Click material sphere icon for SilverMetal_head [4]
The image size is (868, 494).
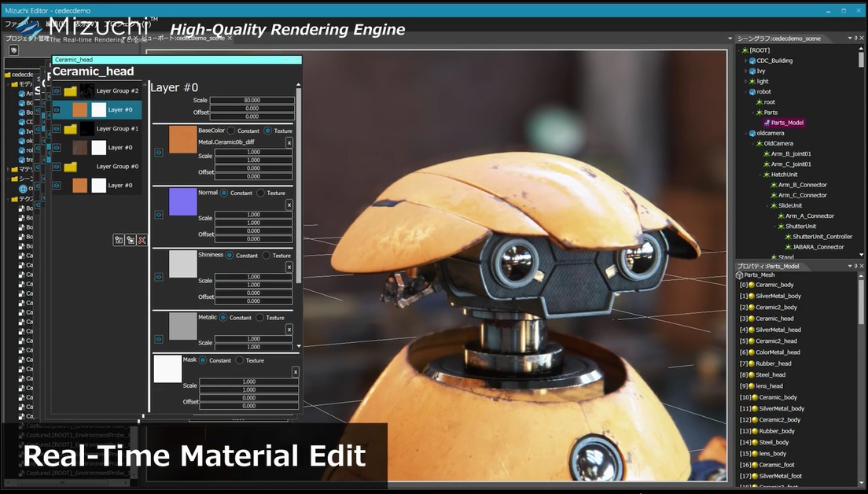(752, 330)
